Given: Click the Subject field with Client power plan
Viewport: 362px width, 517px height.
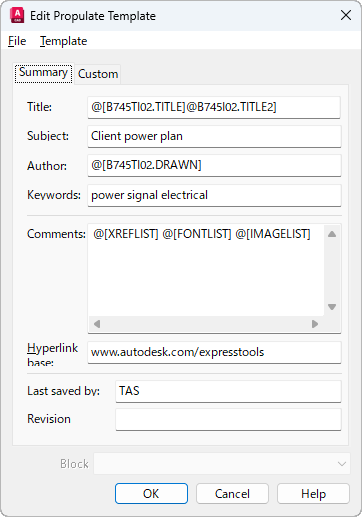Looking at the screenshot, I should pyautogui.click(x=214, y=136).
